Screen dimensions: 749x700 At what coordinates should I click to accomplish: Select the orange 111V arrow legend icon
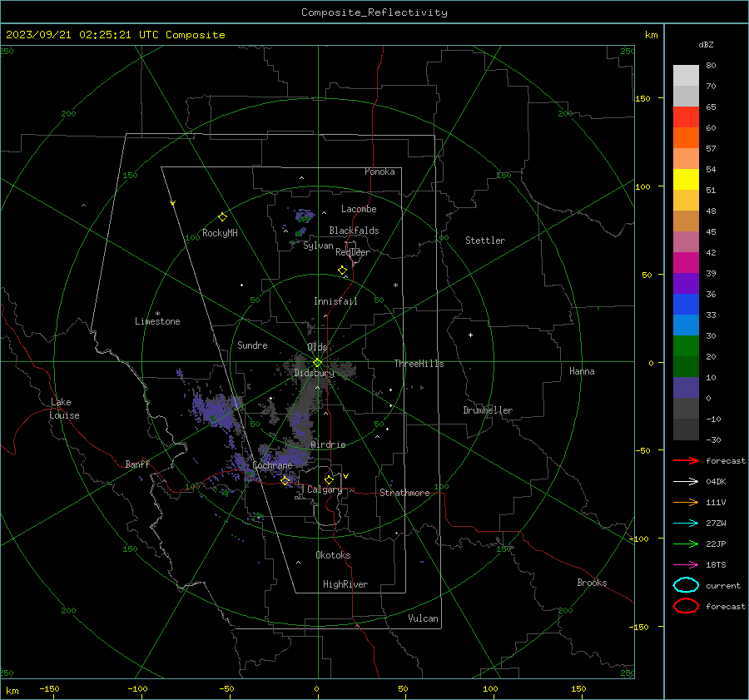click(x=686, y=502)
